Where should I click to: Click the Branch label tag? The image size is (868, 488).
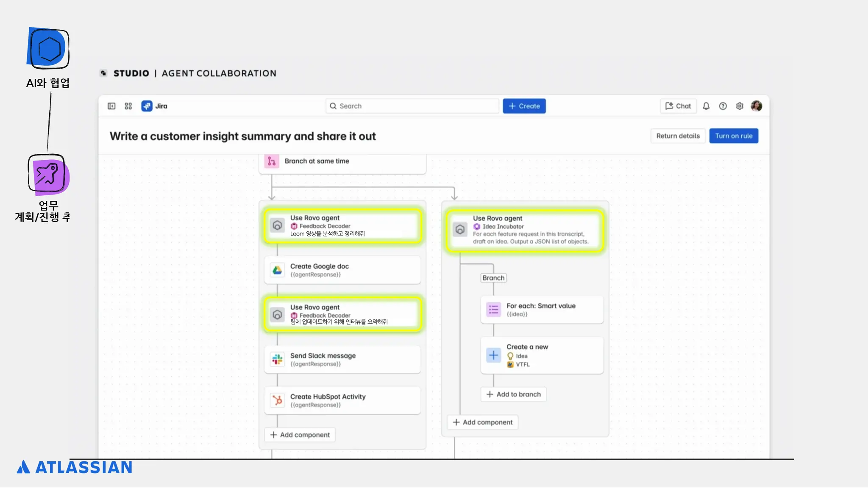point(493,278)
